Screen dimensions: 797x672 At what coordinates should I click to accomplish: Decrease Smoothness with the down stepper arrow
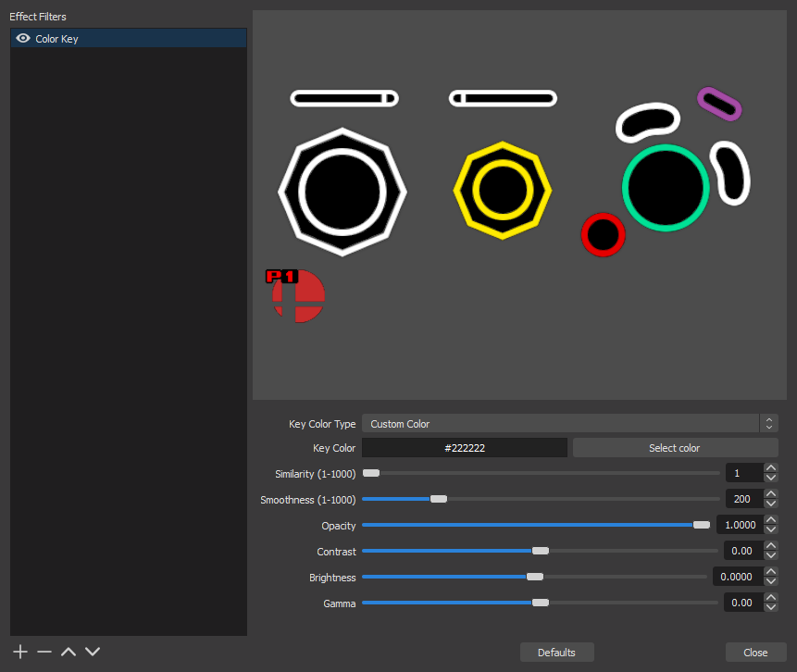pyautogui.click(x=770, y=504)
